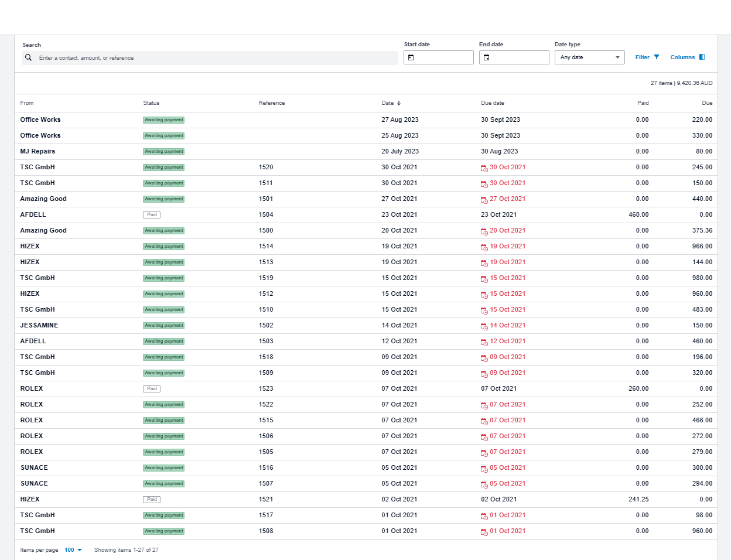Click overdue icon beside reference 1508
Viewport: 731px width, 560px height.
pyautogui.click(x=484, y=532)
